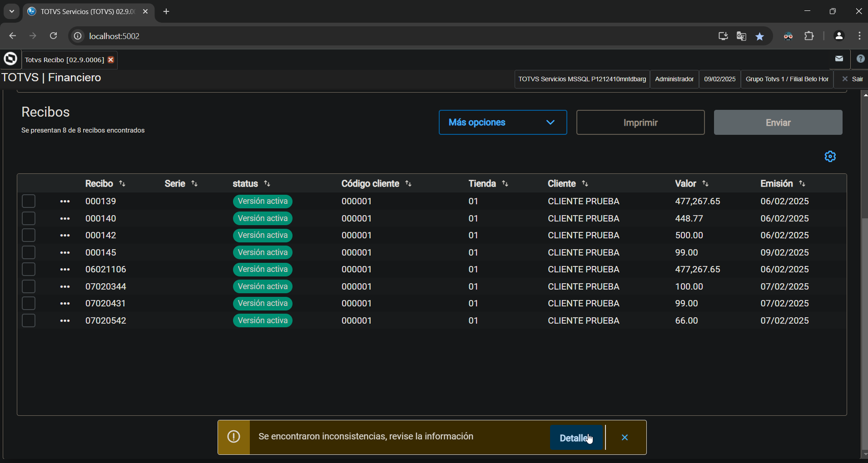Close the Totvs Recibo tab
The height and width of the screenshot is (463, 868).
(111, 60)
